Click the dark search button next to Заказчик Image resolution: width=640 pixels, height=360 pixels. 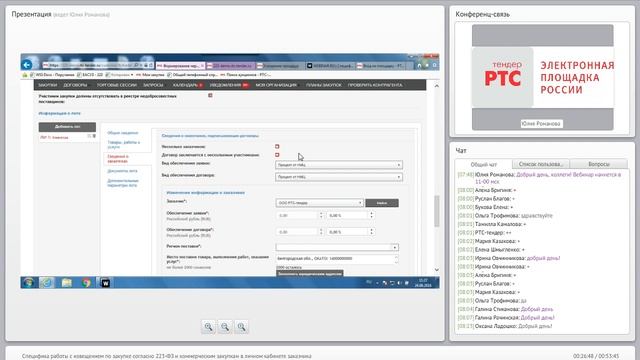[x=382, y=203]
